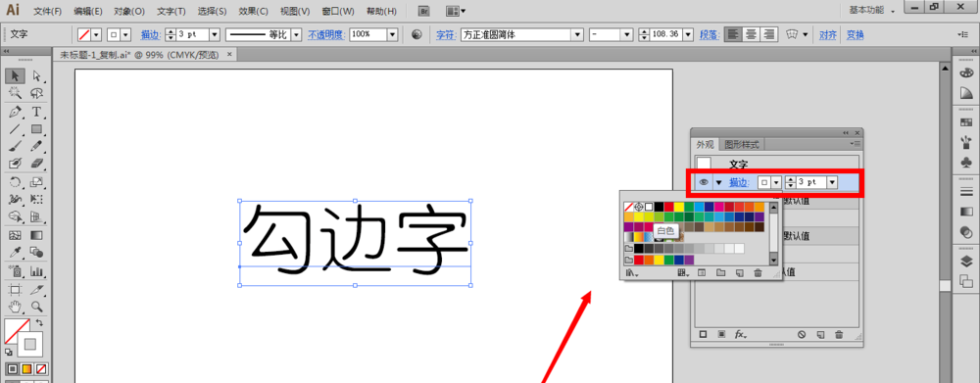Image resolution: width=980 pixels, height=383 pixels.
Task: Select the Scale tool
Action: click(x=36, y=182)
